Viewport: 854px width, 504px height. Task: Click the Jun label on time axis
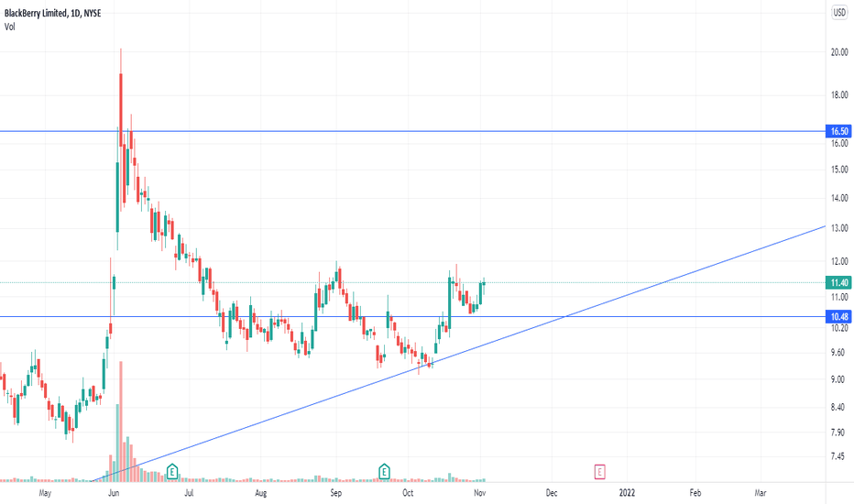point(114,493)
